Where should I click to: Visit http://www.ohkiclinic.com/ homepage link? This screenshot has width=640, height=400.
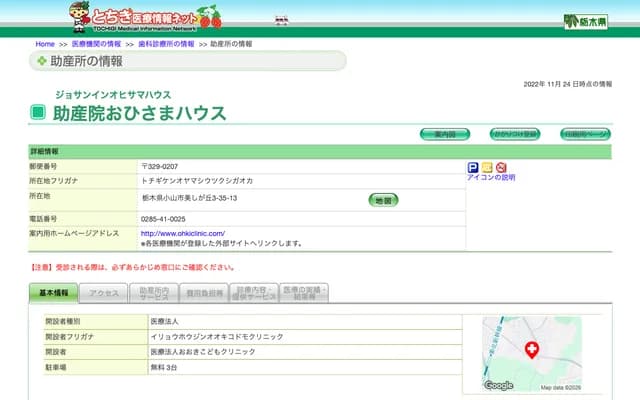tap(183, 233)
